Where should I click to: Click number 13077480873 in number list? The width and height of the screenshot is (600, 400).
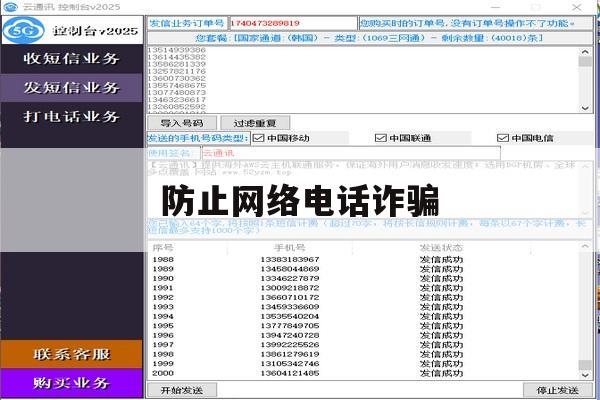(176, 92)
